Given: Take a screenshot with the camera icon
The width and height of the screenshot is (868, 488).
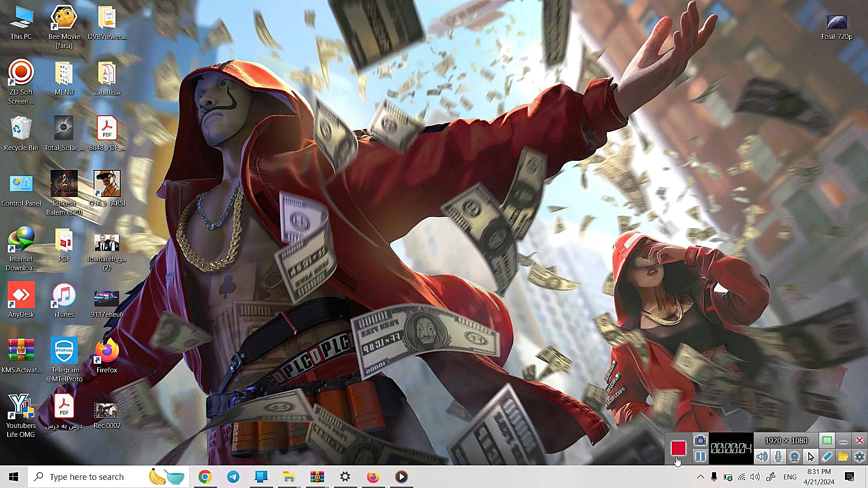Looking at the screenshot, I should pos(700,441).
